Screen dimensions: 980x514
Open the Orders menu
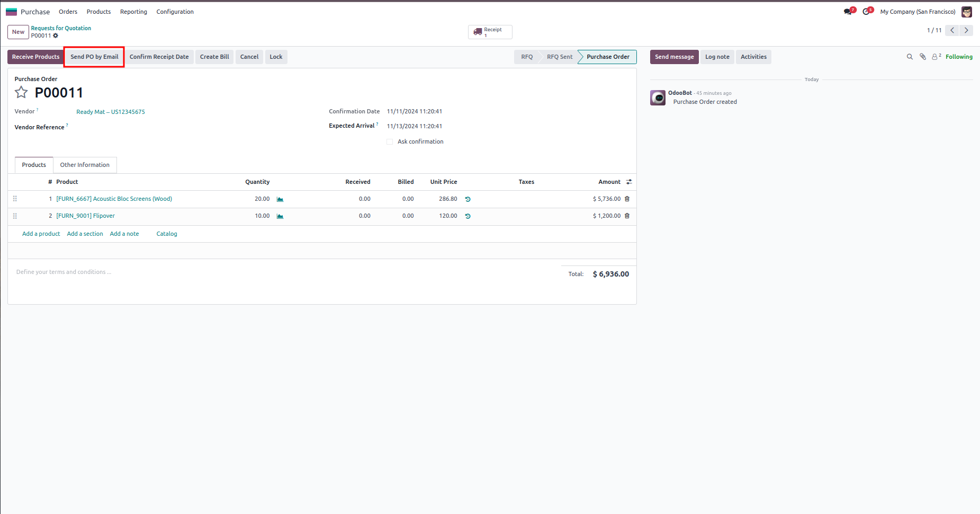[68, 12]
